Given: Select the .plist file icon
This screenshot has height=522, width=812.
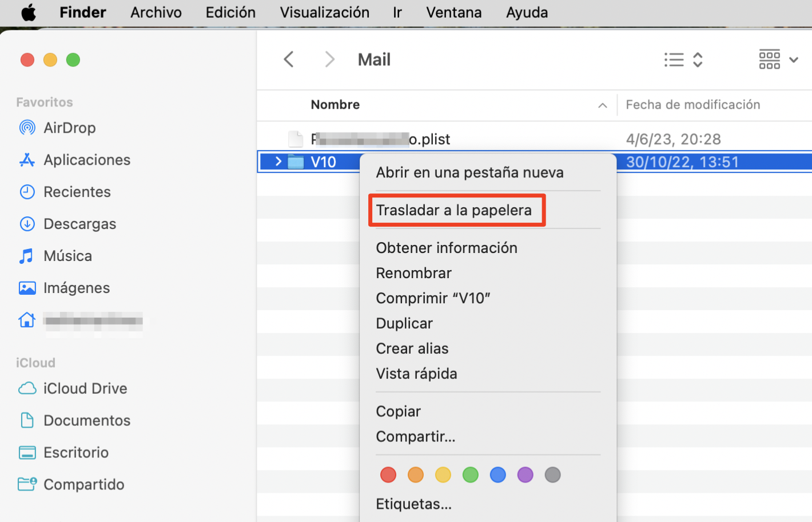Looking at the screenshot, I should click(295, 139).
